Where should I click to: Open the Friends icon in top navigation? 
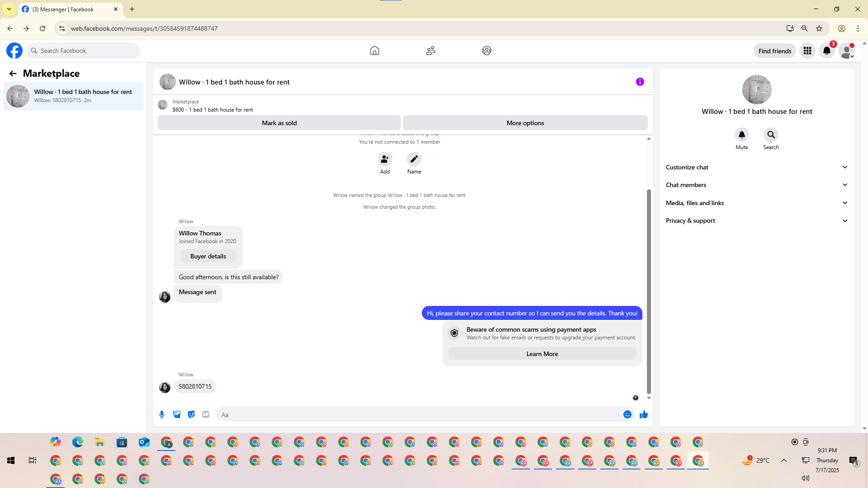(x=430, y=51)
